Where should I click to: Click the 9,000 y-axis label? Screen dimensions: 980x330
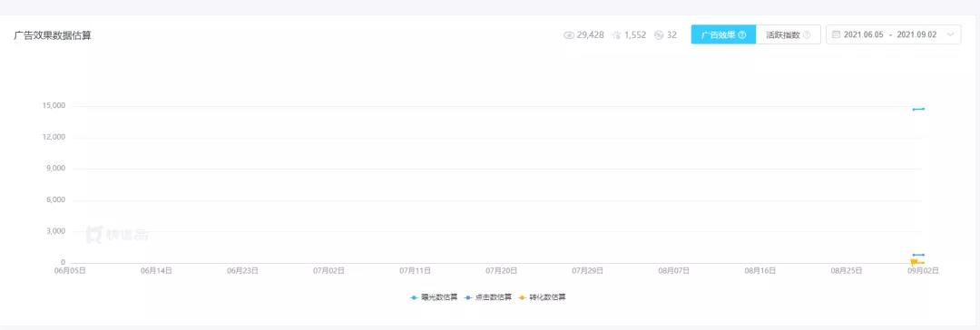pos(55,168)
